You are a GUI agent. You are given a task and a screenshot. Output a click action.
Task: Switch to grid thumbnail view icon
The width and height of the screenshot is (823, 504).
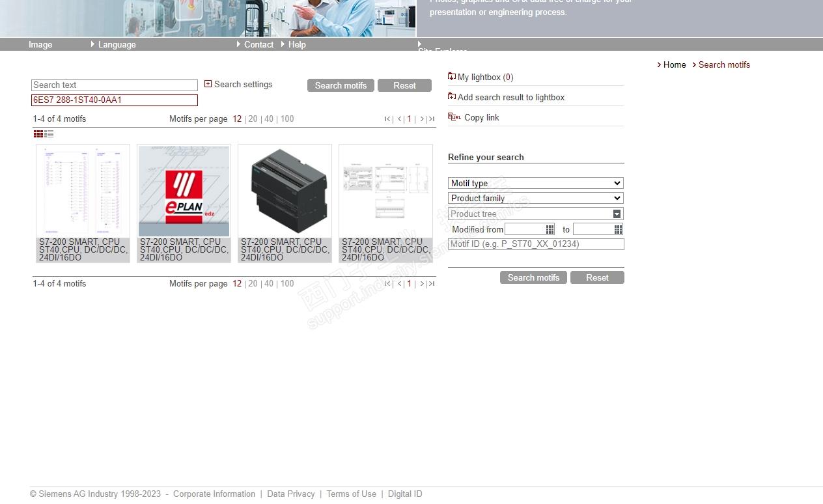pyautogui.click(x=38, y=134)
